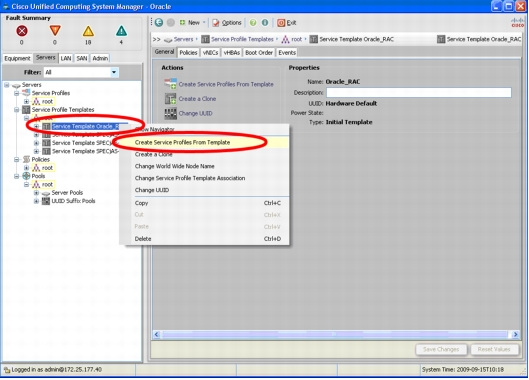Image resolution: width=529 pixels, height=380 pixels.
Task: Click the Service Template Oracle_RAC tree icon
Action: (46, 126)
